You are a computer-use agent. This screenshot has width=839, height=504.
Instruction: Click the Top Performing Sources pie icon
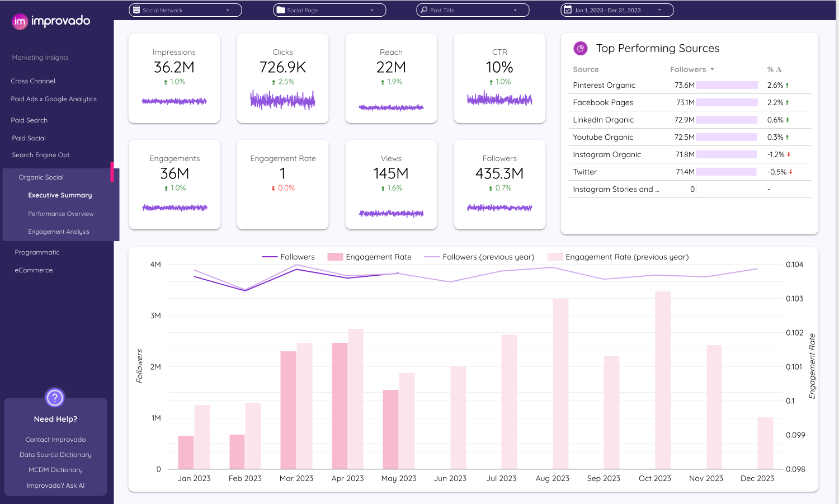[581, 49]
